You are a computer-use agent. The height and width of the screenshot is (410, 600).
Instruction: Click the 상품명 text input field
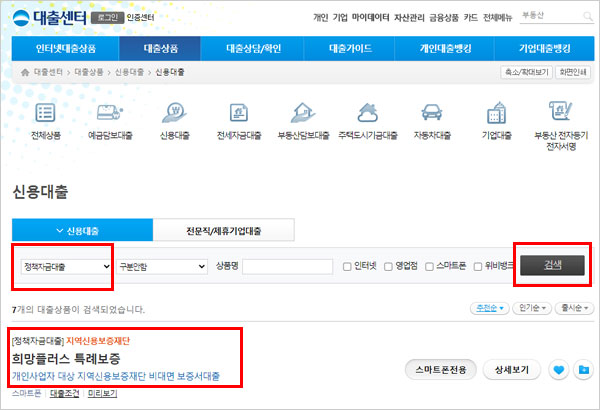pyautogui.click(x=287, y=266)
